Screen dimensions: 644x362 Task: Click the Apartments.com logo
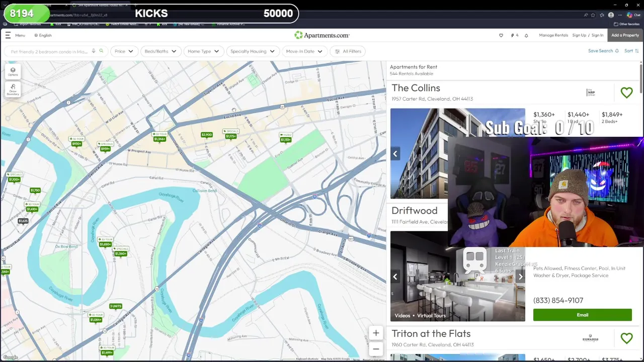point(322,35)
